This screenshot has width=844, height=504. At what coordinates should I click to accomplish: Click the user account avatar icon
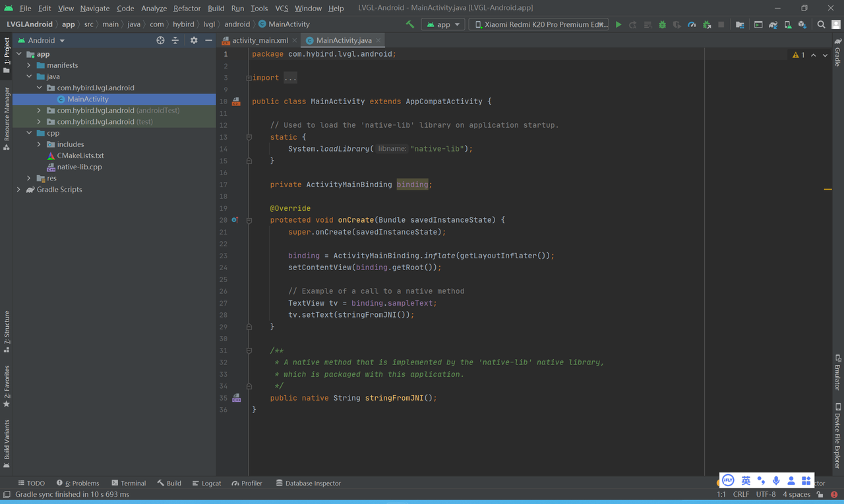pos(836,24)
